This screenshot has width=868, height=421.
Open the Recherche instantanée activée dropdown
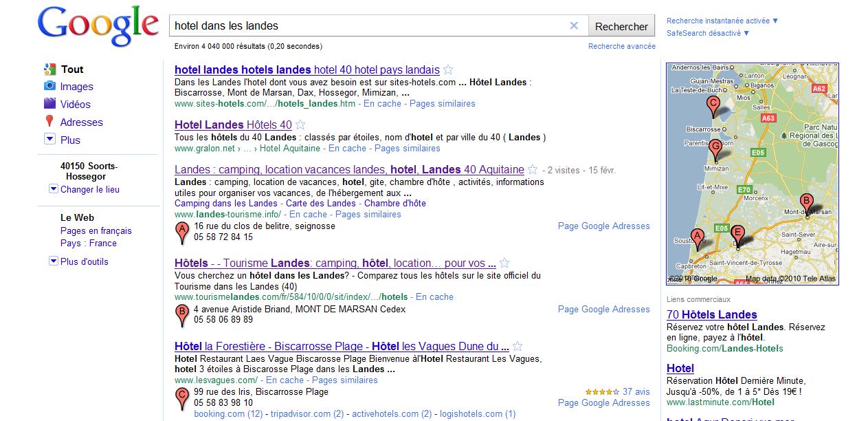[722, 21]
